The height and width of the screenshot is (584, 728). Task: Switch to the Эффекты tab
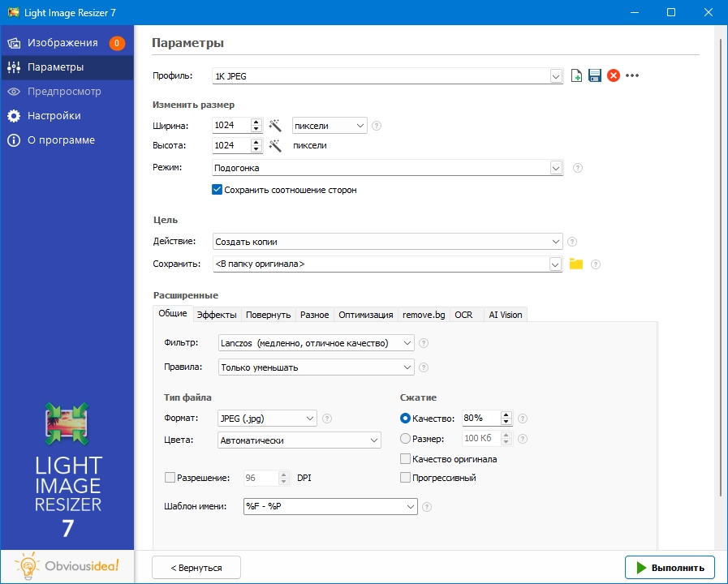pyautogui.click(x=217, y=315)
